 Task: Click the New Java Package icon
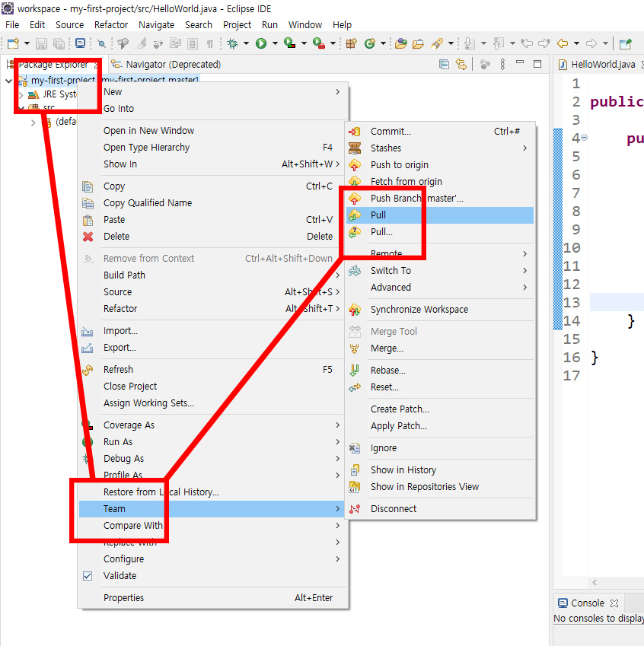[x=351, y=43]
